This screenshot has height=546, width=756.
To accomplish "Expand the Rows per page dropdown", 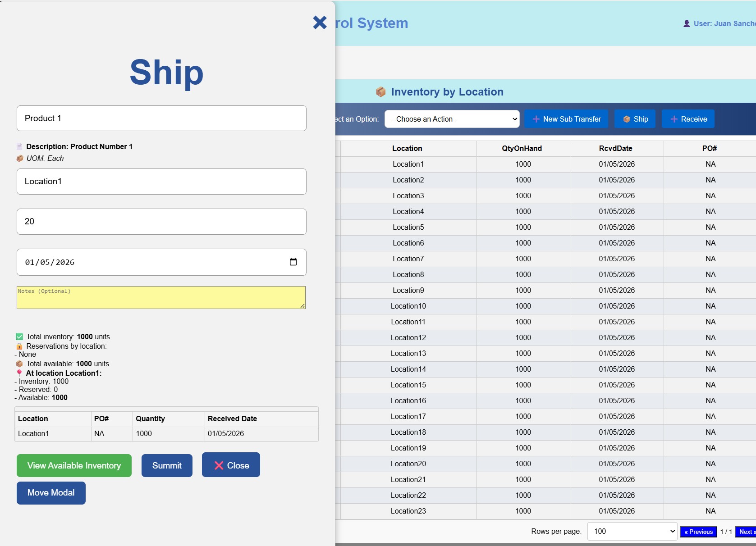I will coord(632,532).
